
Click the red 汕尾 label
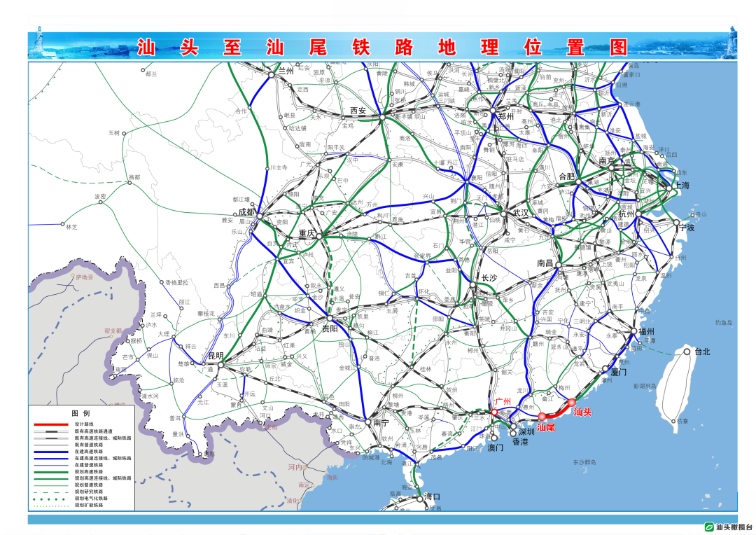(x=546, y=427)
